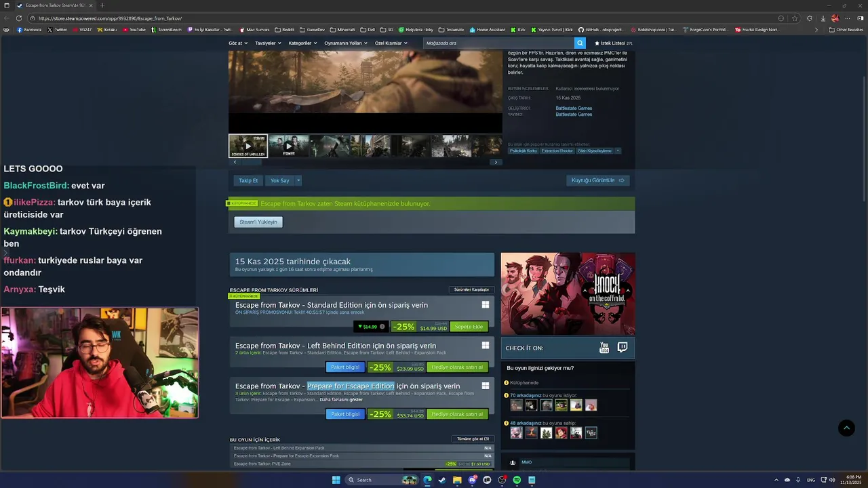This screenshot has width=868, height=488.
Task: Click the Yok Say button
Action: tap(279, 180)
